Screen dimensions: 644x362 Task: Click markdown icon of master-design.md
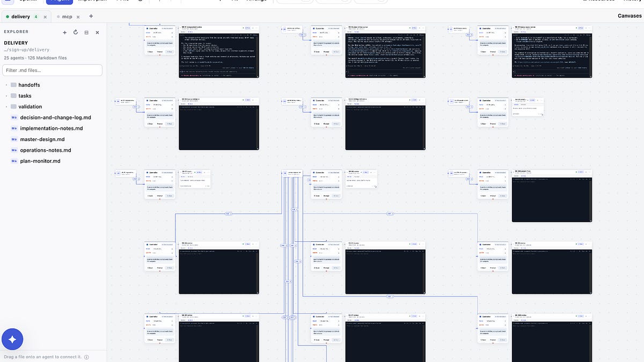pyautogui.click(x=14, y=139)
